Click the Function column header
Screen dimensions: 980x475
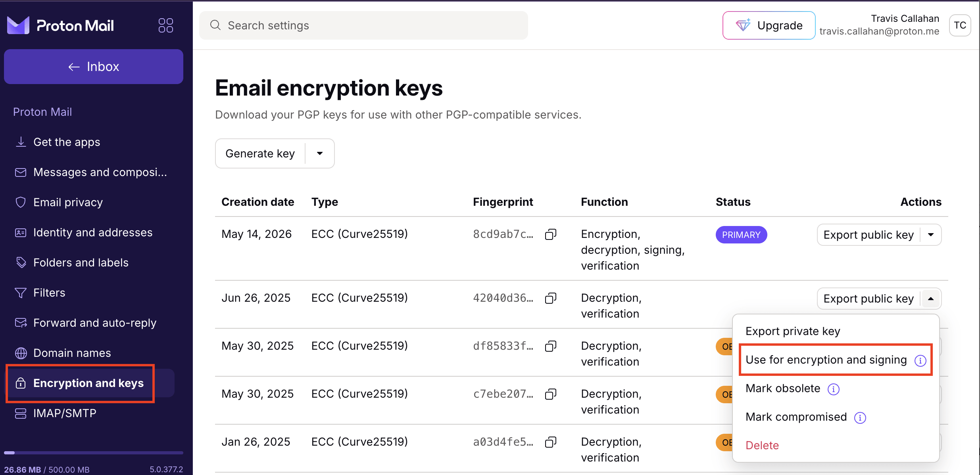click(x=604, y=202)
